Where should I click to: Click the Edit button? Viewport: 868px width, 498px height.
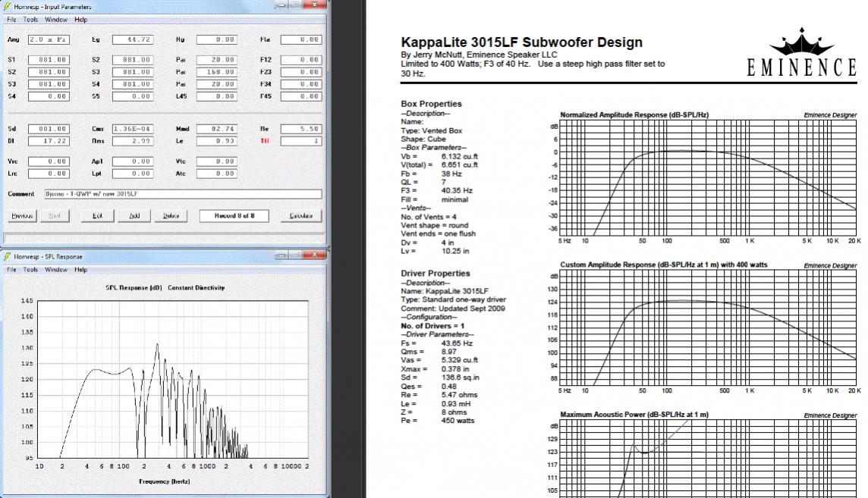97,215
